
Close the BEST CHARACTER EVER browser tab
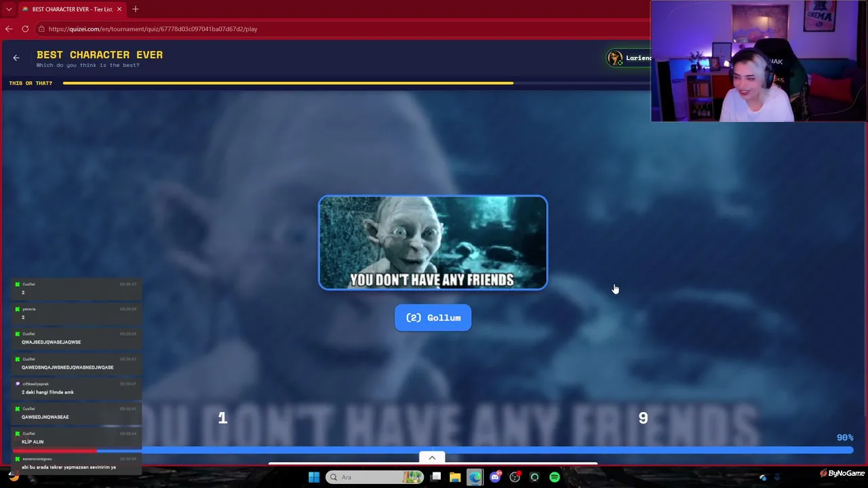(119, 9)
